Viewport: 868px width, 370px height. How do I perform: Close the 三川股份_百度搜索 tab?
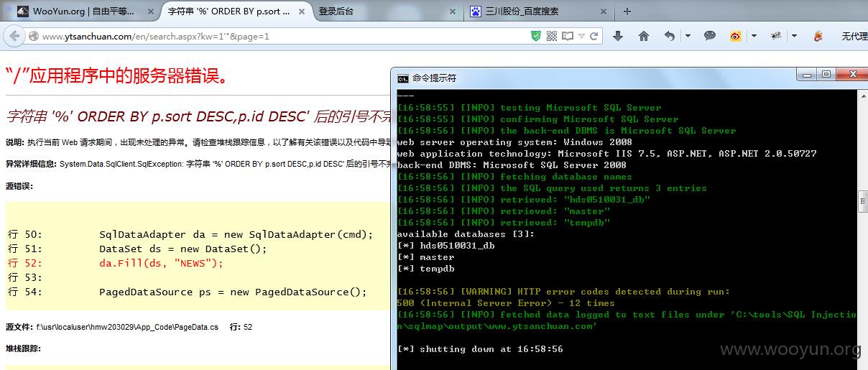click(x=604, y=11)
